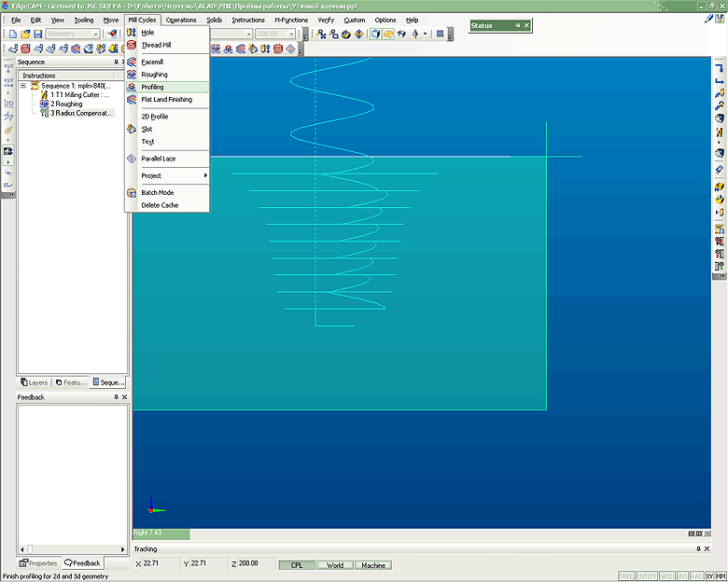Pin the Tracking panel
728x582 pixels.
698,549
